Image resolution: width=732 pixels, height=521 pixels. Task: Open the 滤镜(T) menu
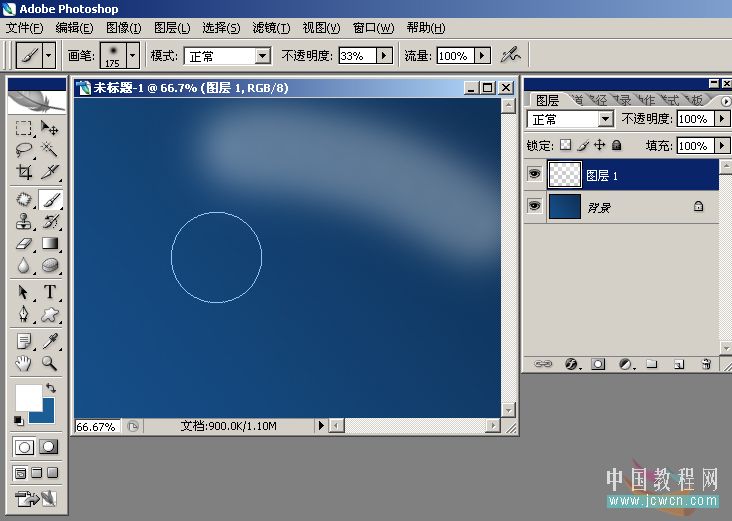pos(271,28)
